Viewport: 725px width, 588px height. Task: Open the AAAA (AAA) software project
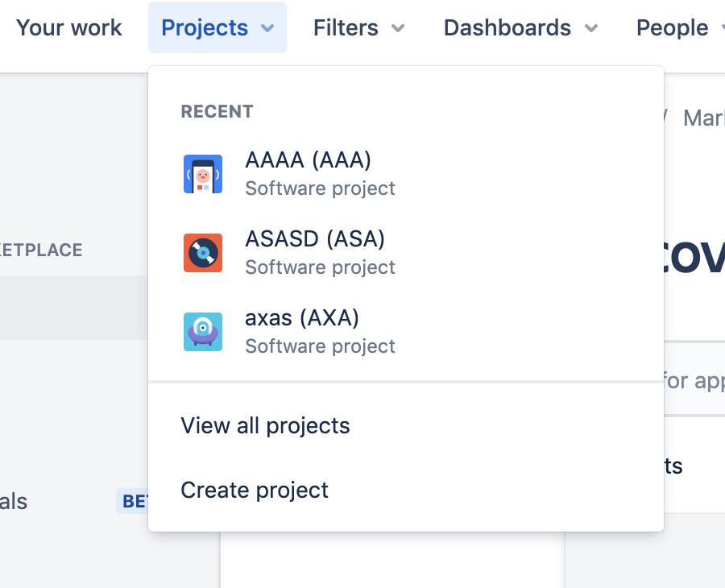(x=406, y=174)
